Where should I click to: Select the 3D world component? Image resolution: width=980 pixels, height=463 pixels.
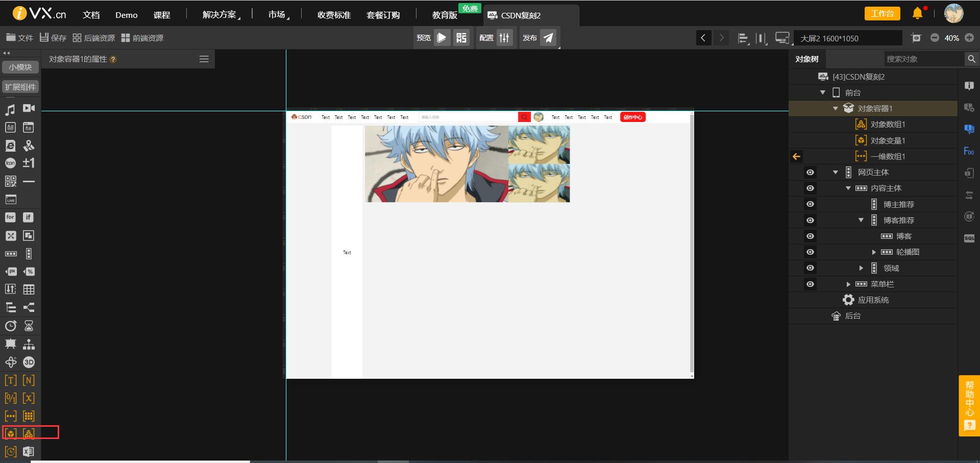[29, 362]
